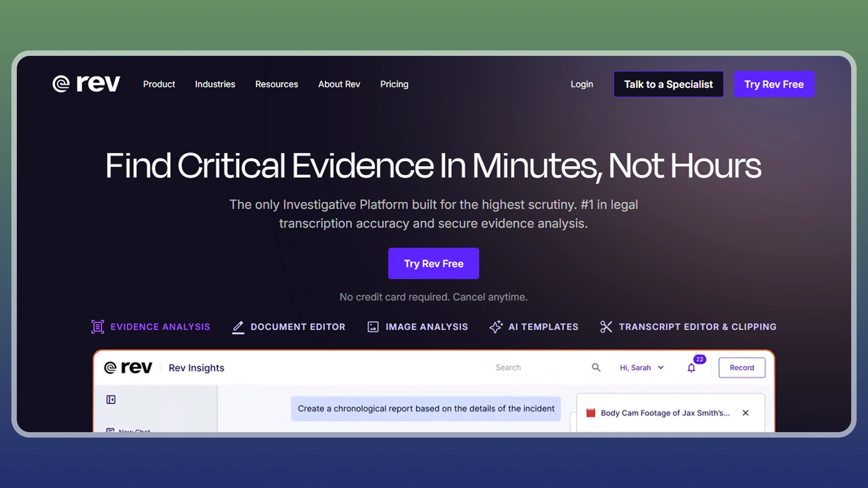Click the 'Rev Insights' title text
The image size is (868, 488).
click(x=196, y=368)
